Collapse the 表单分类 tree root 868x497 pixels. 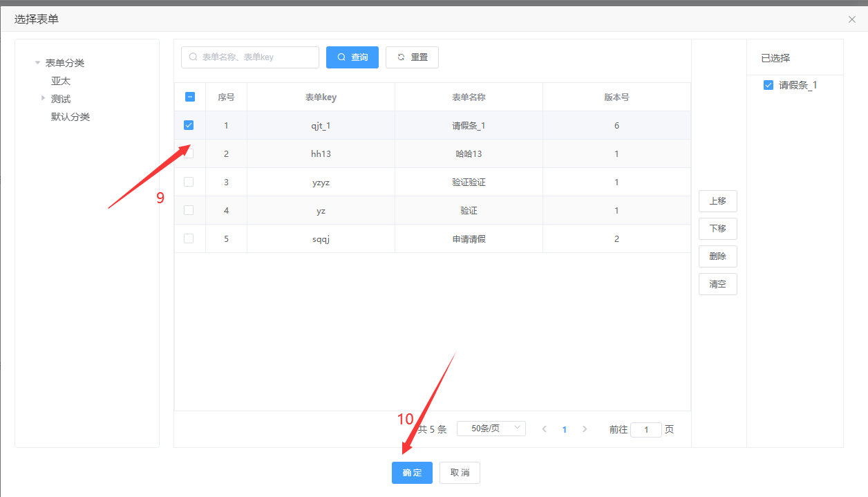tap(37, 63)
